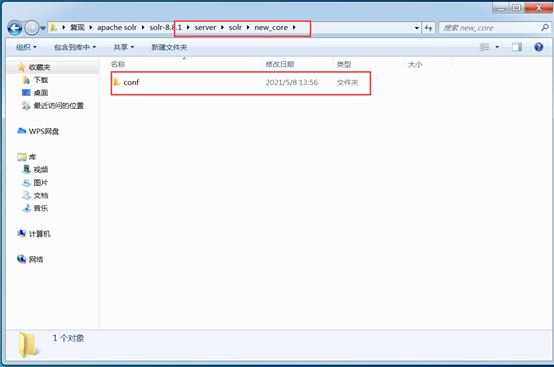The height and width of the screenshot is (367, 554).
Task: Sort by the 类型 column header
Action: [344, 64]
